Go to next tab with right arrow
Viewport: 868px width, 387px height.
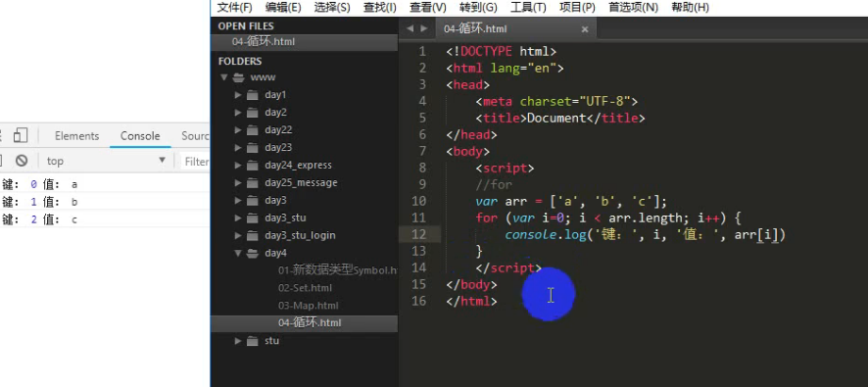pos(424,28)
